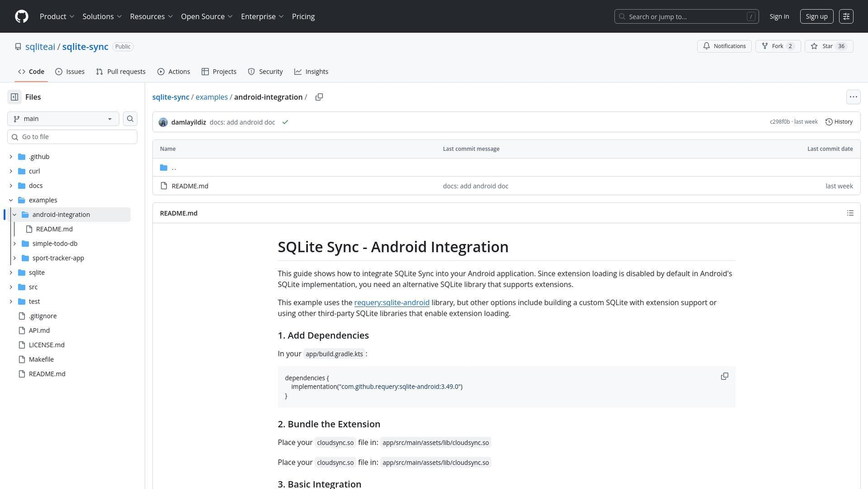Expand the Solutions menu
This screenshot has height=489, width=868.
[x=102, y=16]
